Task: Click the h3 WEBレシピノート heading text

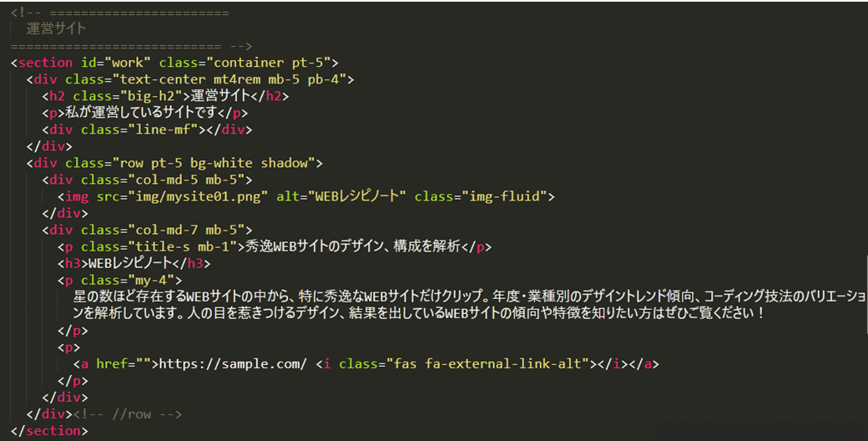Action: 130,264
